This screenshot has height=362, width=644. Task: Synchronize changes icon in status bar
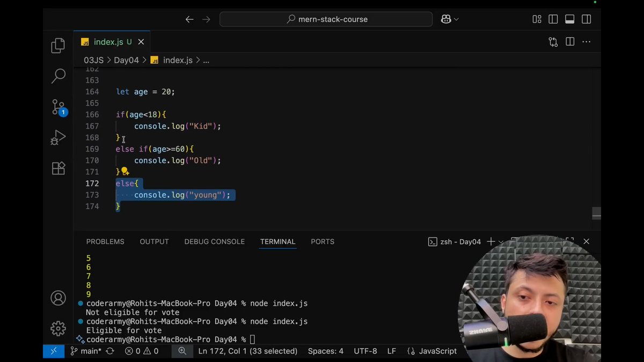point(110,351)
